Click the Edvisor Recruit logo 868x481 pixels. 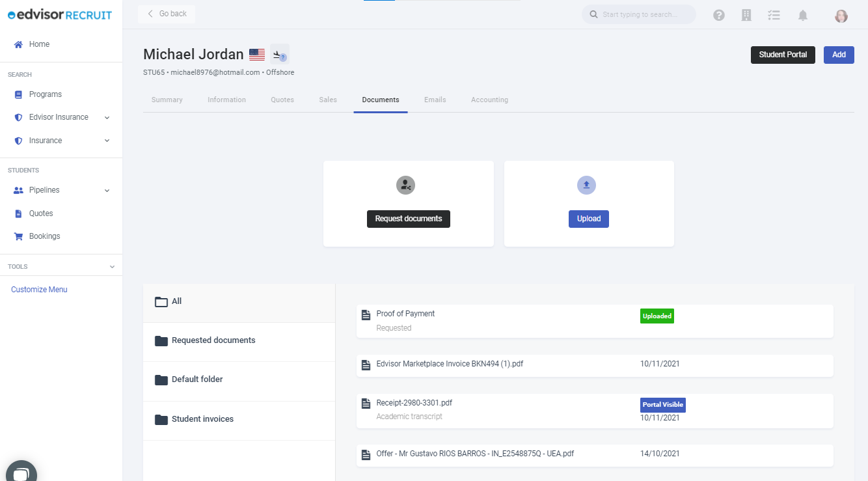60,15
